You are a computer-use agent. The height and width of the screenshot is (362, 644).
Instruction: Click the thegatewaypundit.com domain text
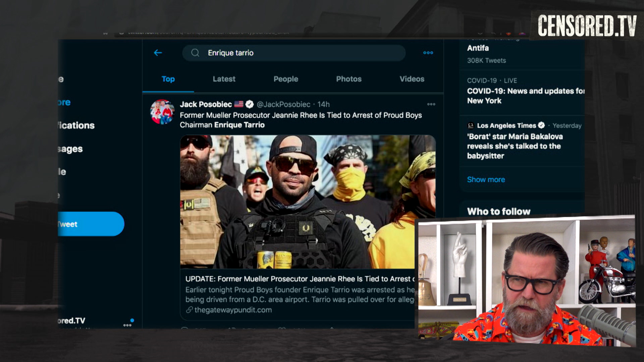tap(233, 310)
